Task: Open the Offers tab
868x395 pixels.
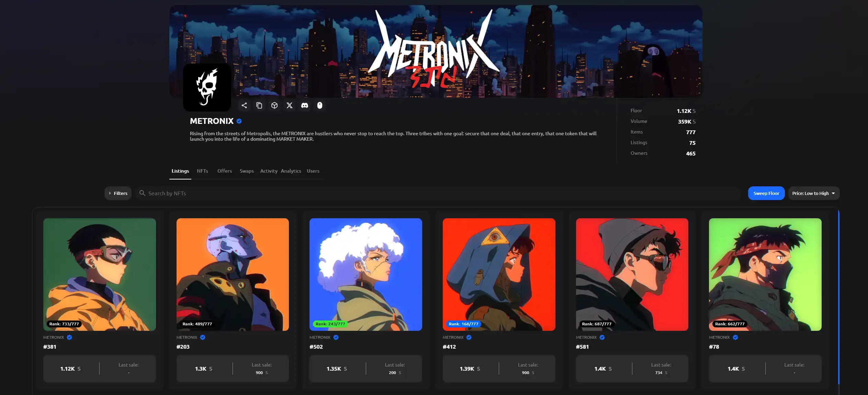Action: (224, 171)
